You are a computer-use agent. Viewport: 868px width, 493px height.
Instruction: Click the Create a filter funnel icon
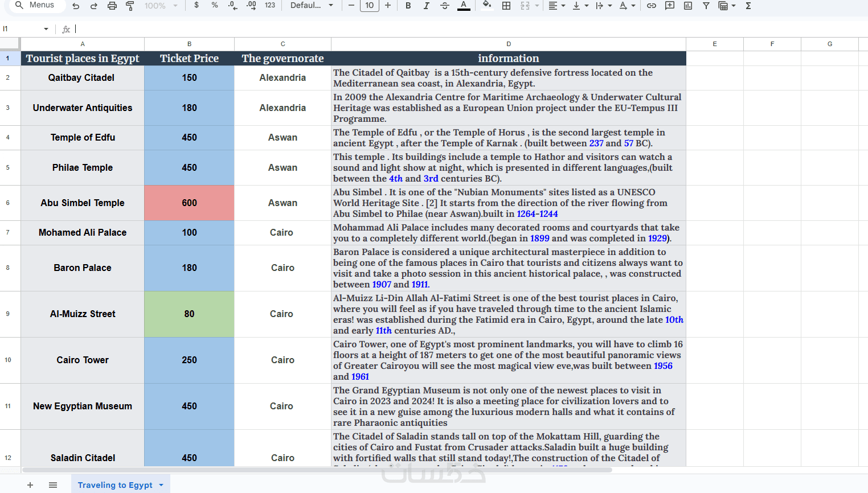[706, 5]
